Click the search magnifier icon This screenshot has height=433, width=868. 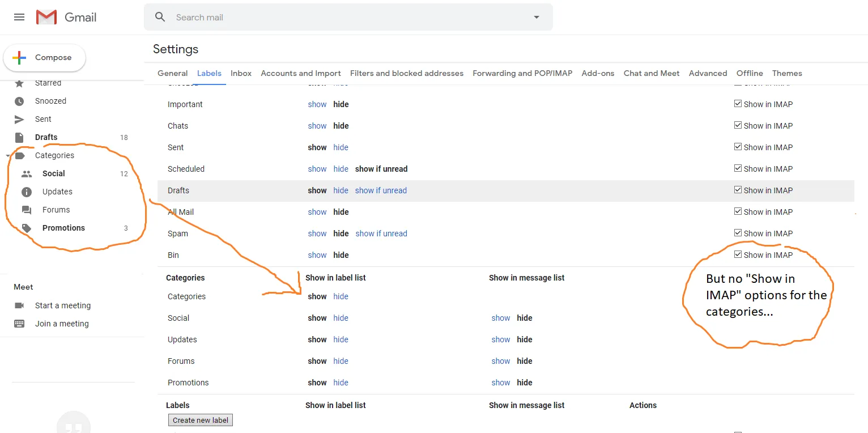pos(160,17)
